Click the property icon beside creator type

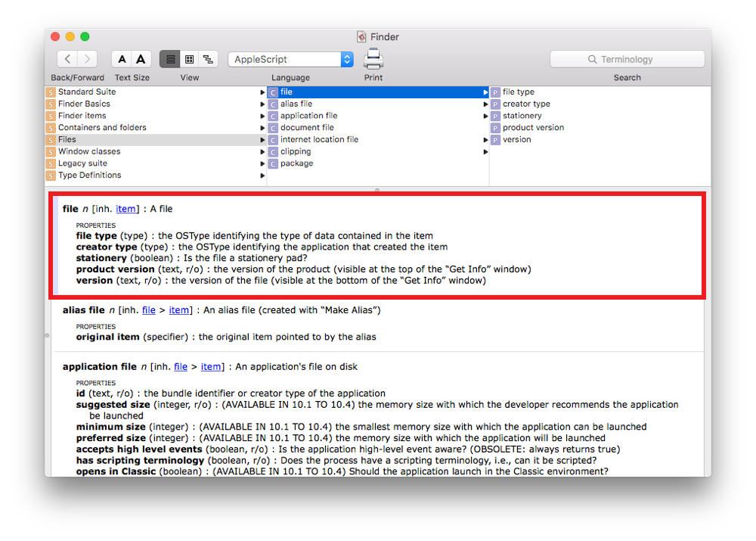click(496, 104)
